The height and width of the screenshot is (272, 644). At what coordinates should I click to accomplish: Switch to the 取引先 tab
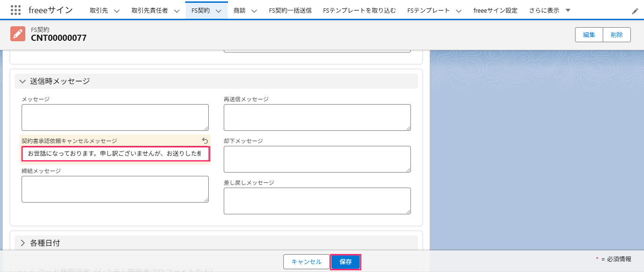click(x=99, y=10)
